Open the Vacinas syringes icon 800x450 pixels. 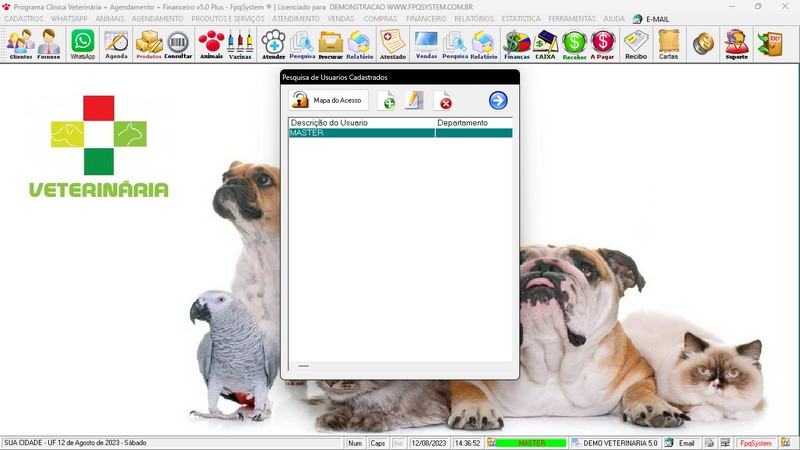pyautogui.click(x=240, y=44)
